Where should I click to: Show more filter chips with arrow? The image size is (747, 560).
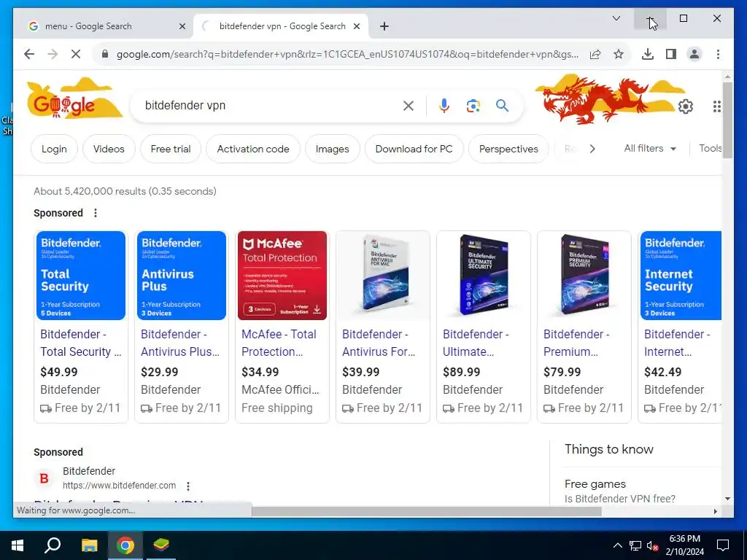pyautogui.click(x=592, y=149)
